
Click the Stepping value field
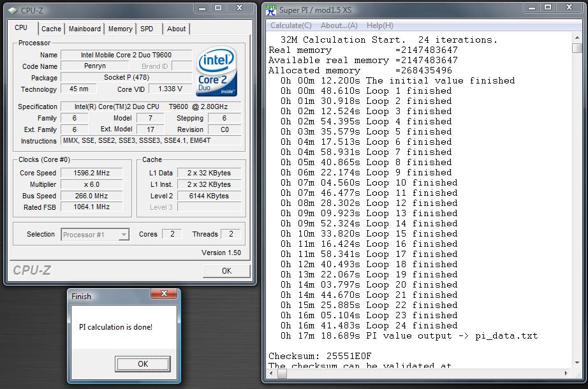[224, 118]
